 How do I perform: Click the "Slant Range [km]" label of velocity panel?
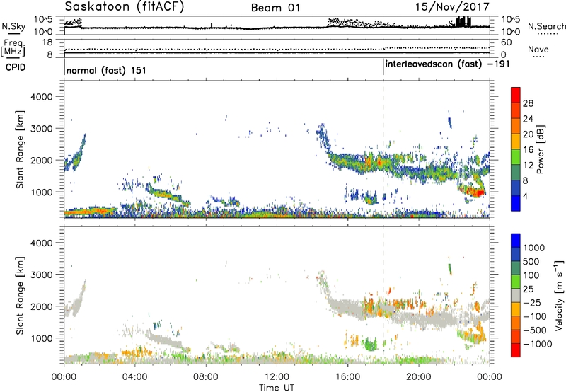point(20,296)
